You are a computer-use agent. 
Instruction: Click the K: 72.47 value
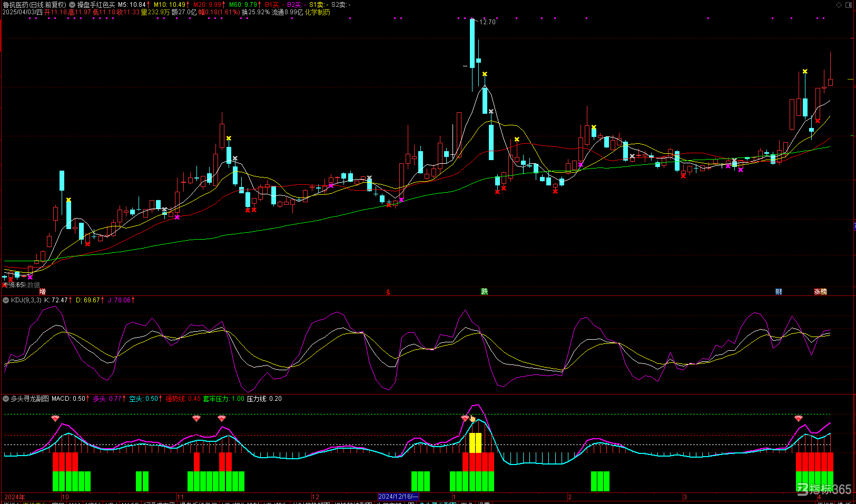[x=57, y=300]
